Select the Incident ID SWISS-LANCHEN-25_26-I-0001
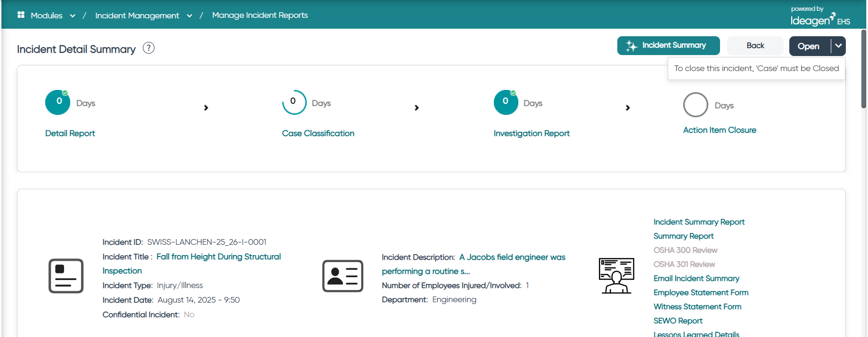The image size is (868, 337). (206, 242)
